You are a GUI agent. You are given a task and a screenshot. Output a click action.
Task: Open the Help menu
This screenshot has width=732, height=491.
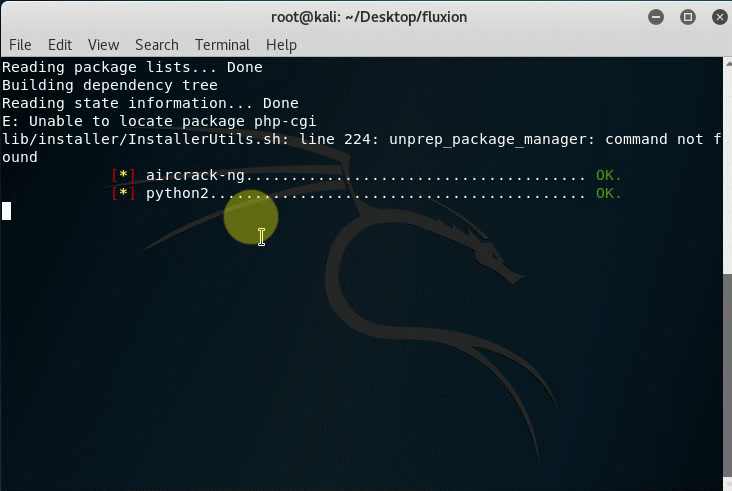281,45
